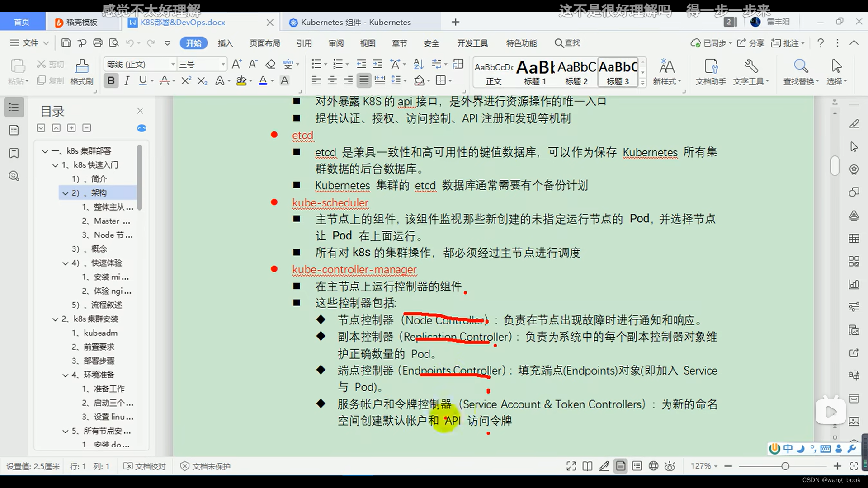
Task: Open the 引用 ribbon tab
Action: coord(304,43)
